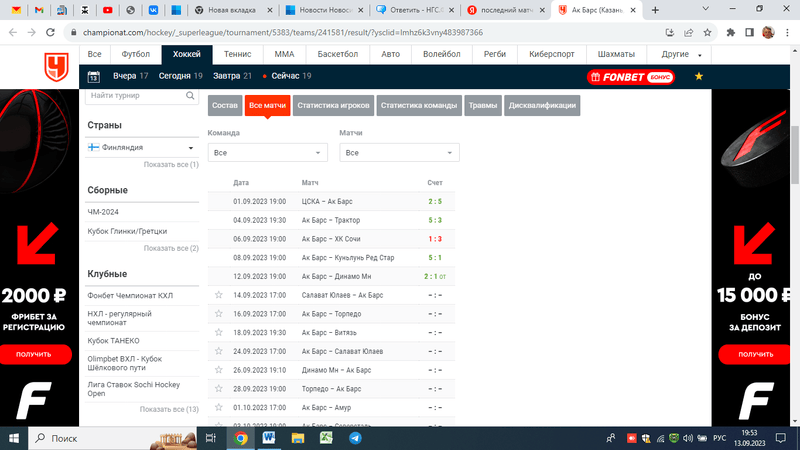Click the browser page reload icon
The width and height of the screenshot is (800, 450).
pyautogui.click(x=52, y=32)
